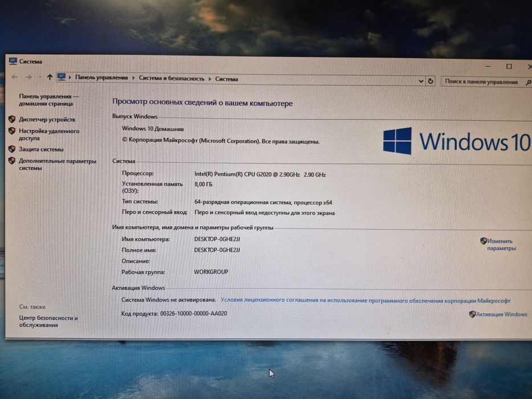Click 'WORKGROUP' value
Screen dimensions: 532x399
pos(211,272)
